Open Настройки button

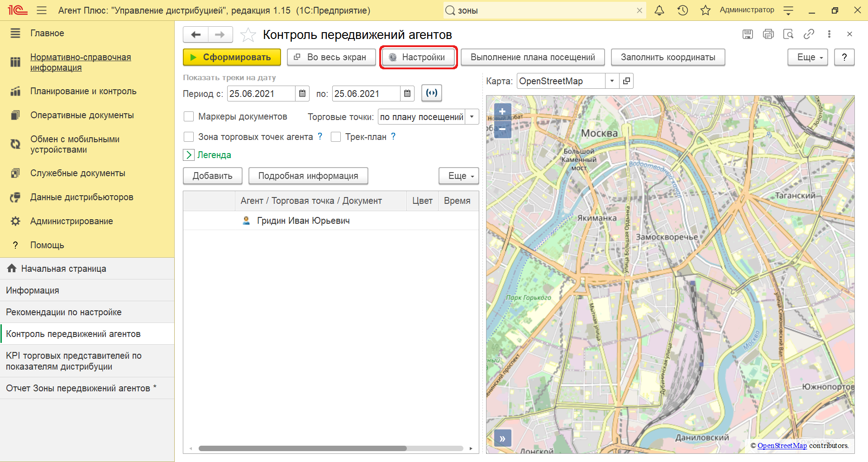tap(418, 57)
